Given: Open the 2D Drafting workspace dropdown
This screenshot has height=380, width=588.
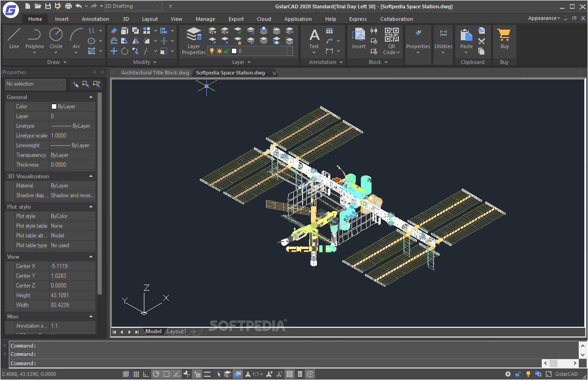Looking at the screenshot, I should (133, 6).
